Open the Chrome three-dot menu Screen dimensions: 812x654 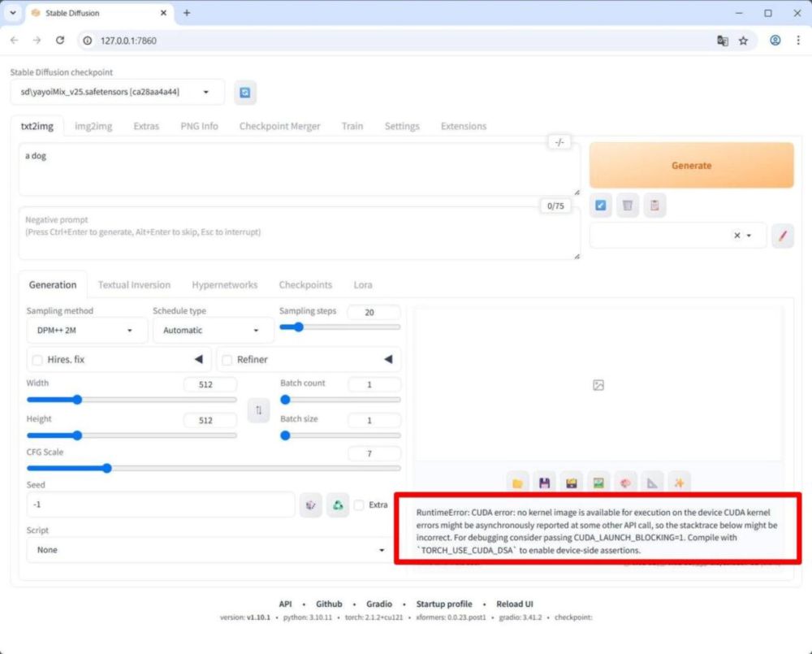tap(798, 41)
